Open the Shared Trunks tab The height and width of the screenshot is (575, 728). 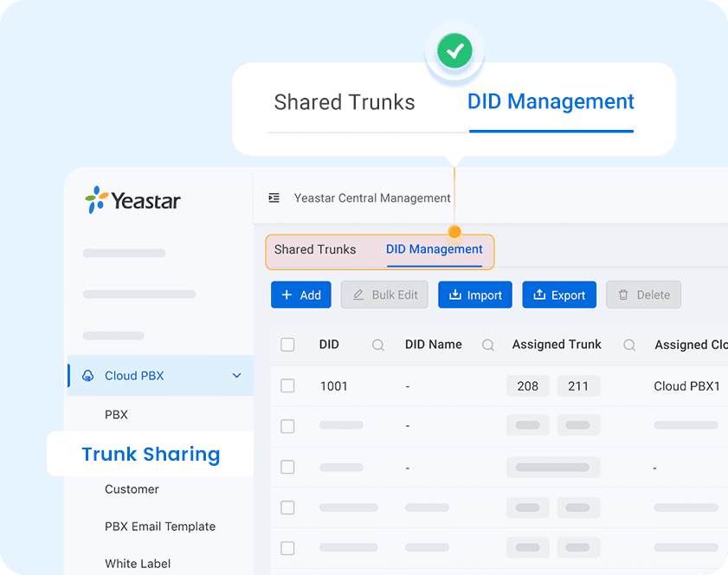tap(315, 249)
